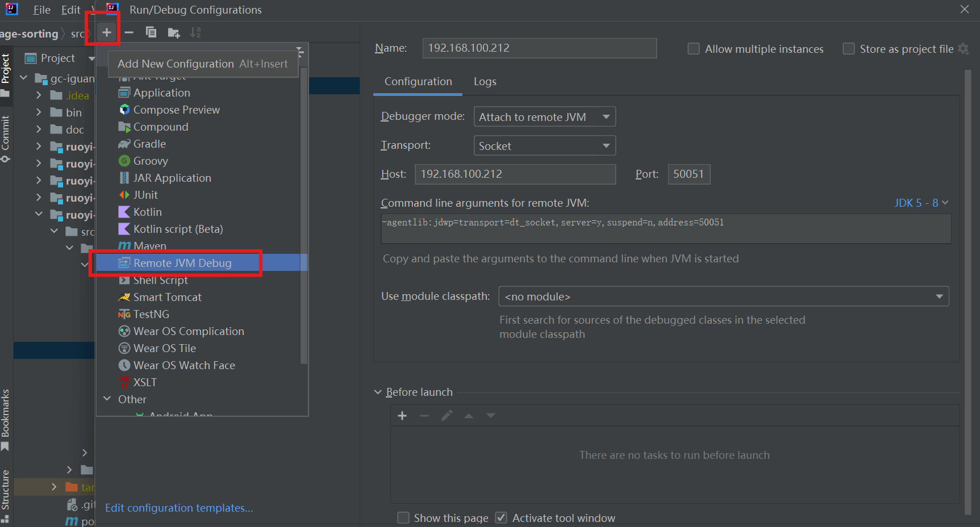Switch to the Configuration tab
Viewport: 980px width, 527px height.
pos(418,82)
